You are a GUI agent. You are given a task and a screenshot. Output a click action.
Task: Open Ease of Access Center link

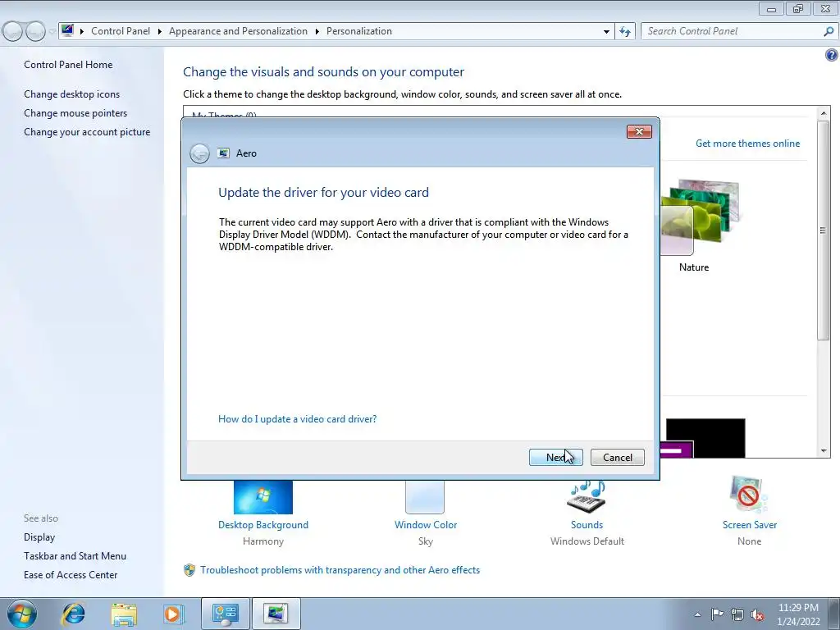click(x=71, y=575)
